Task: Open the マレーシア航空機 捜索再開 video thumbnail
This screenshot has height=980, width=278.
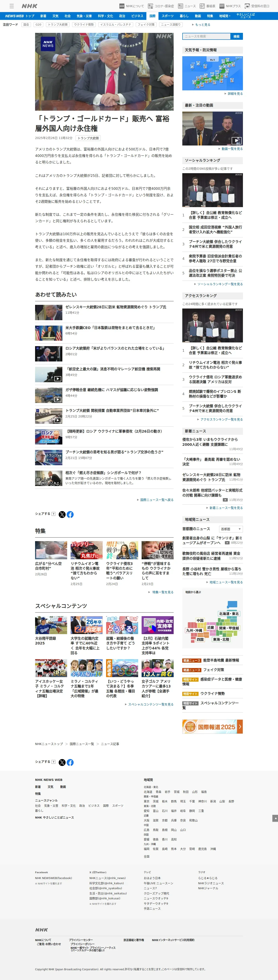Action: coord(49,374)
